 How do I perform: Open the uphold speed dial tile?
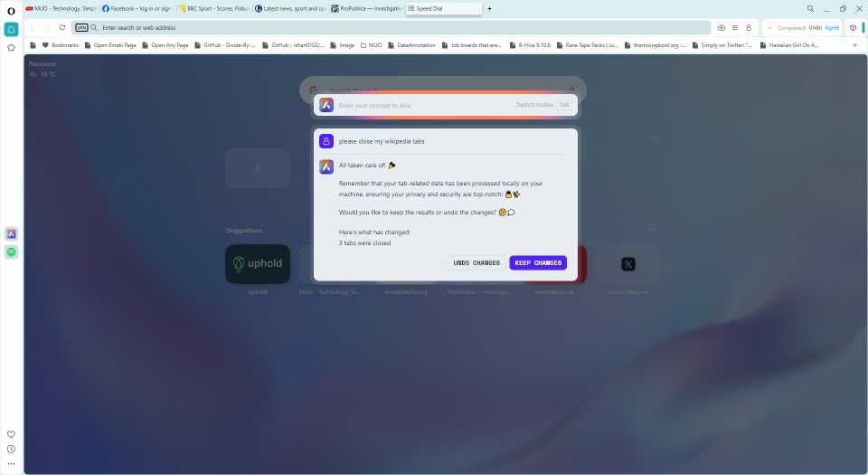click(x=258, y=264)
